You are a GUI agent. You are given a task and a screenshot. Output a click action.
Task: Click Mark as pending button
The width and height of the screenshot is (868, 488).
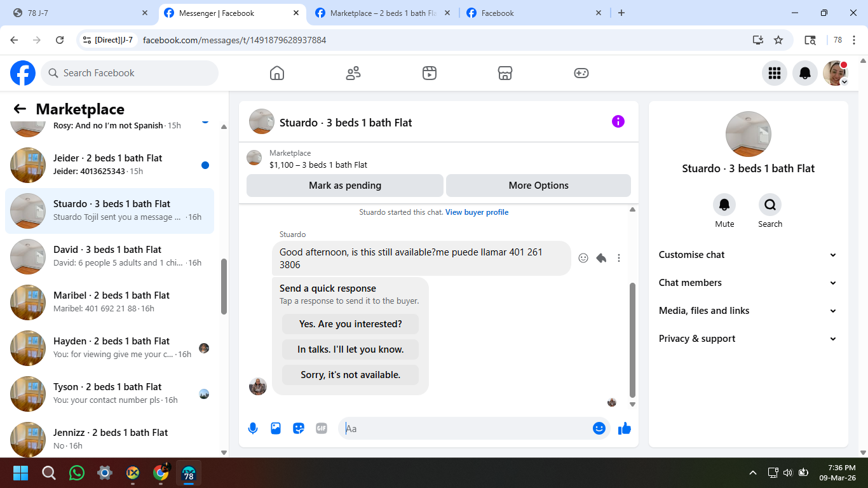tap(345, 186)
